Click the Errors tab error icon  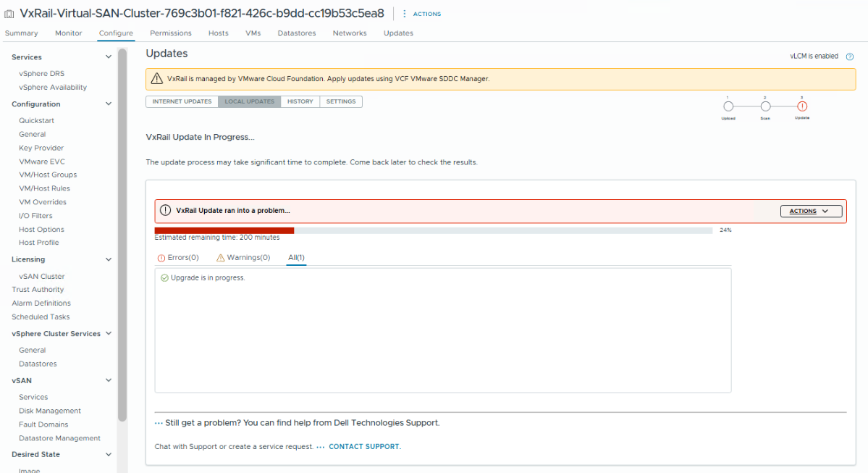click(160, 257)
